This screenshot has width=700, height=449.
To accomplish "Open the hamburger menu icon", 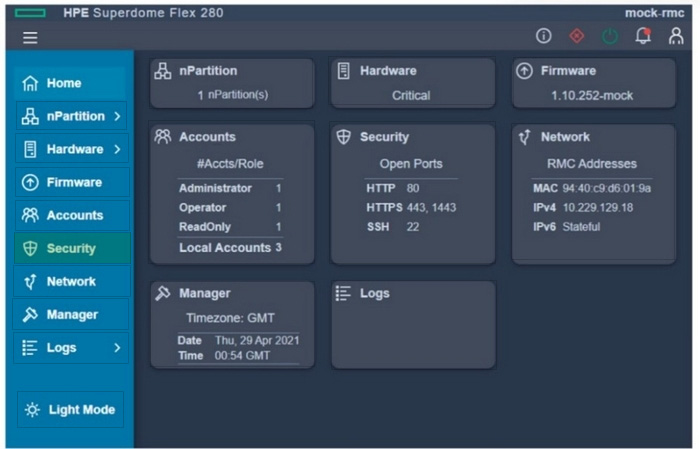I will tap(30, 37).
